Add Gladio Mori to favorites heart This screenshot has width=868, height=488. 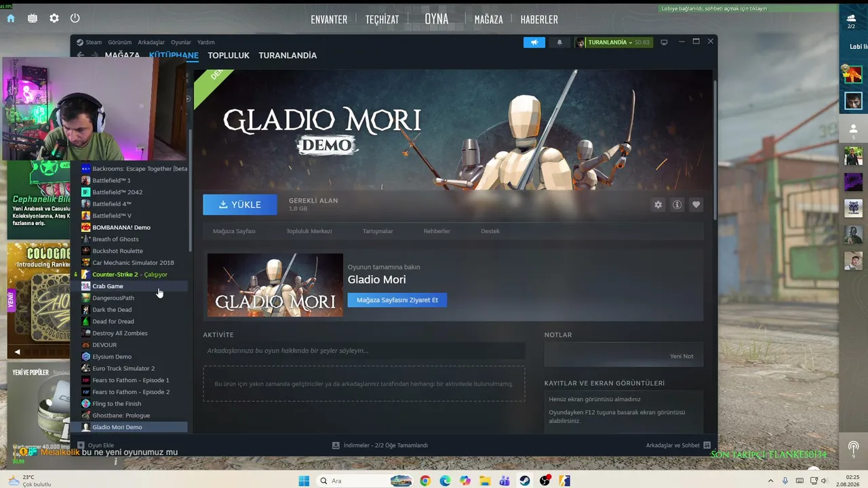[x=696, y=205]
